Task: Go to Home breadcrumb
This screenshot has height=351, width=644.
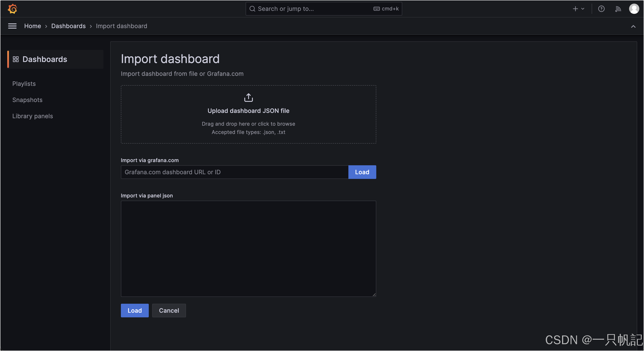Action: click(x=33, y=26)
